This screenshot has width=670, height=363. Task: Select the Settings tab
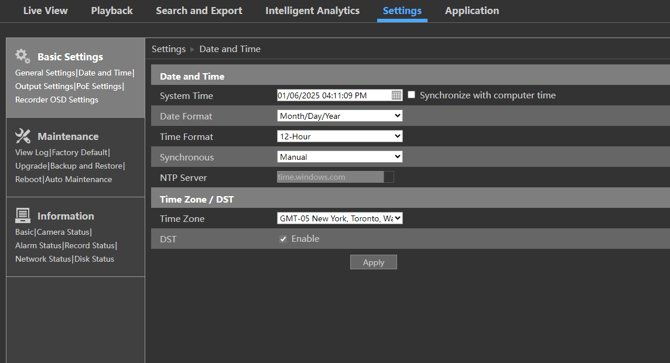click(402, 11)
